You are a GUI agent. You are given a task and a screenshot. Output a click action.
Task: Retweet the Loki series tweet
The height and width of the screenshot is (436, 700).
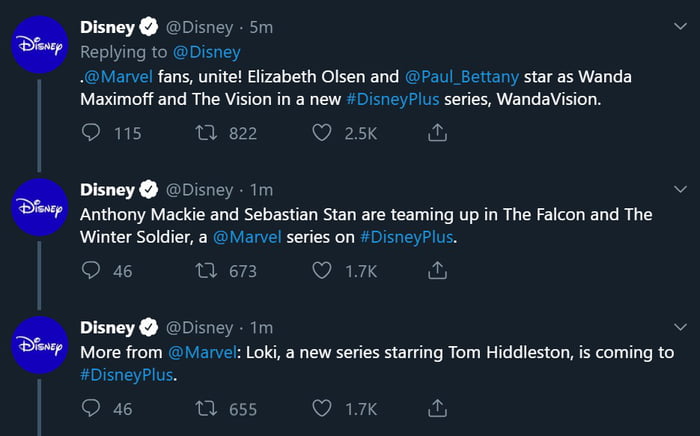206,408
